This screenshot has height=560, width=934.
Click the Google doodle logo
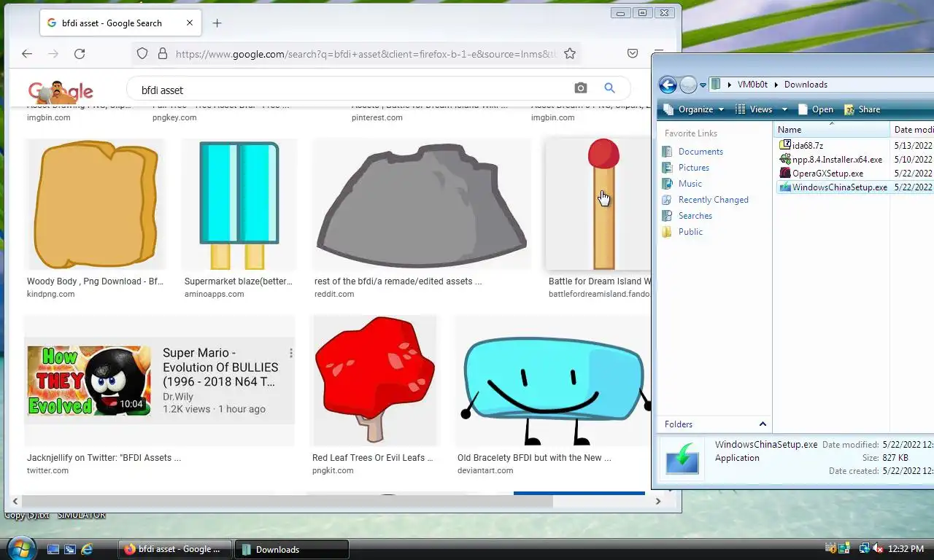61,91
